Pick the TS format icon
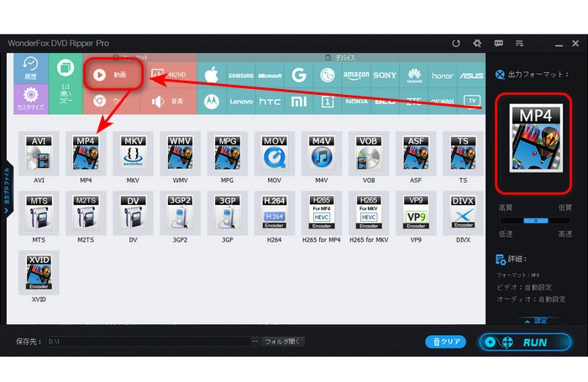Image resolution: width=588 pixels, height=382 pixels. (463, 153)
